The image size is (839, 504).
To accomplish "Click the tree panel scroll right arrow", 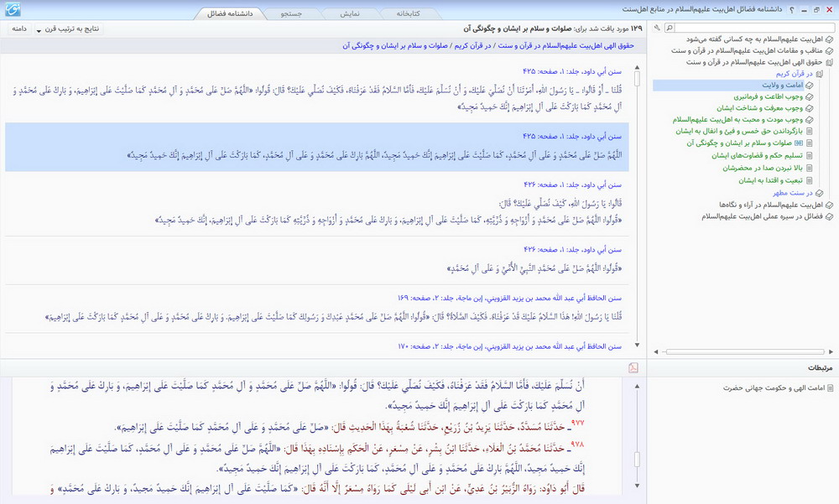I will click(x=831, y=351).
